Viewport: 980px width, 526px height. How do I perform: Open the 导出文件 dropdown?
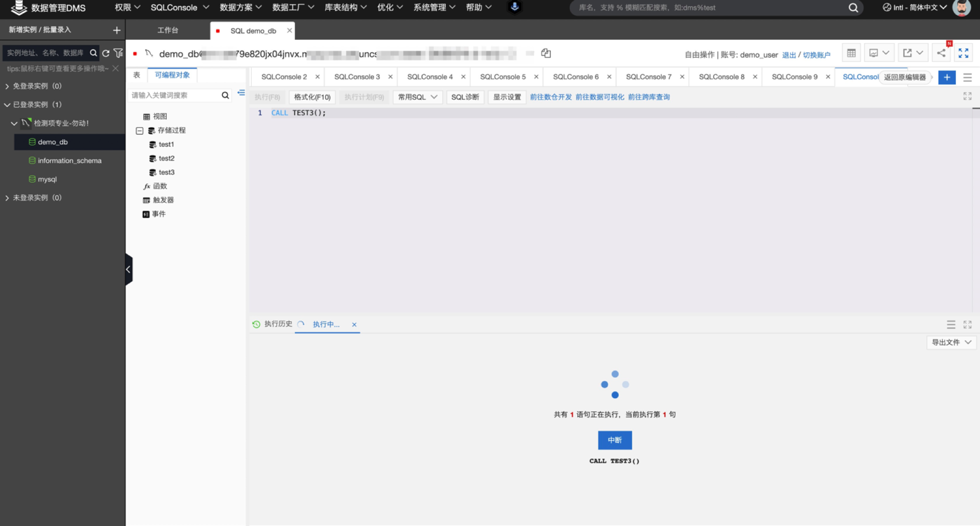click(x=951, y=342)
